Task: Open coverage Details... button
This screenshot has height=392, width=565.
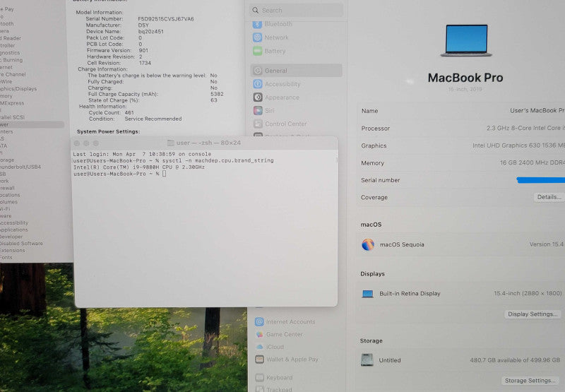Action: pyautogui.click(x=549, y=197)
